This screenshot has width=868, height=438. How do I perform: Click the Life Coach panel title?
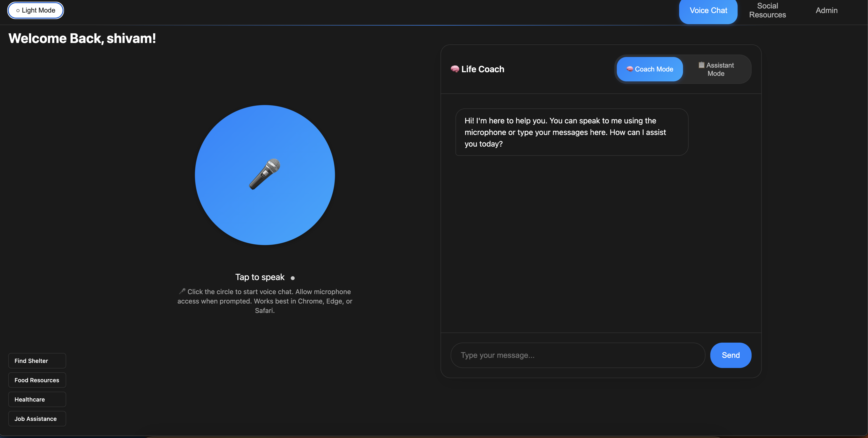point(483,69)
